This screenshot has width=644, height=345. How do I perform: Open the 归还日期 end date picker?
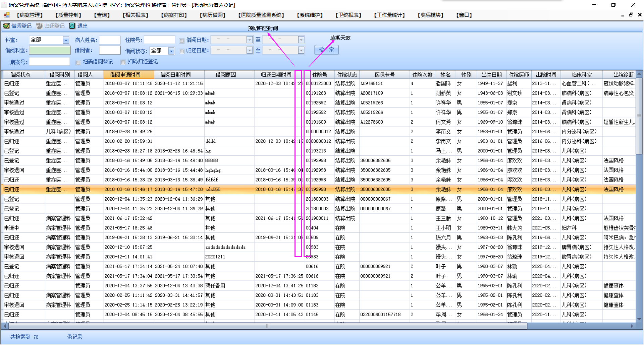click(301, 50)
